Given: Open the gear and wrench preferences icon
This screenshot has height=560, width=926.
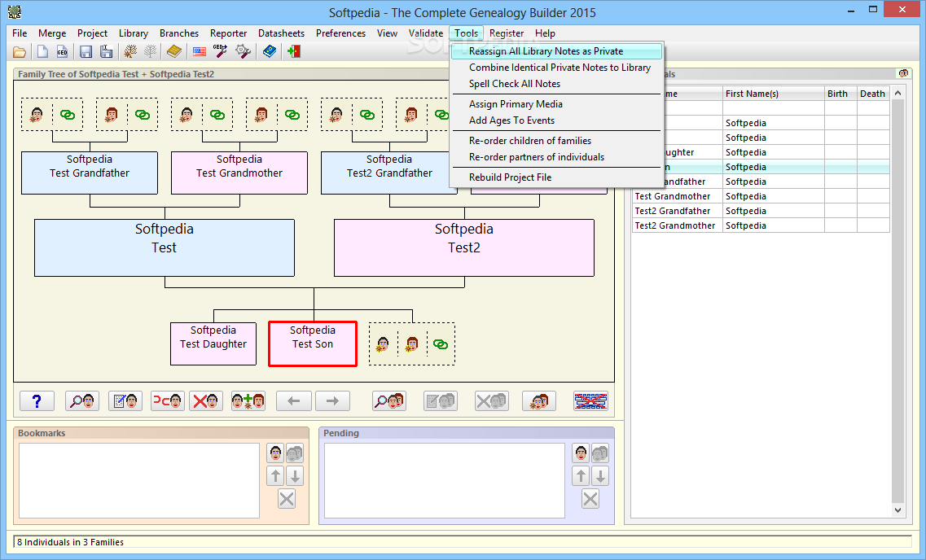Looking at the screenshot, I should click(x=243, y=52).
